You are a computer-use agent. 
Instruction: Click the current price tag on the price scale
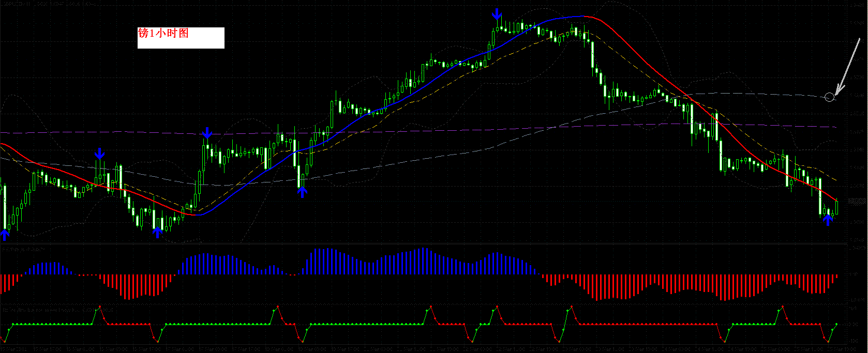coord(857,201)
